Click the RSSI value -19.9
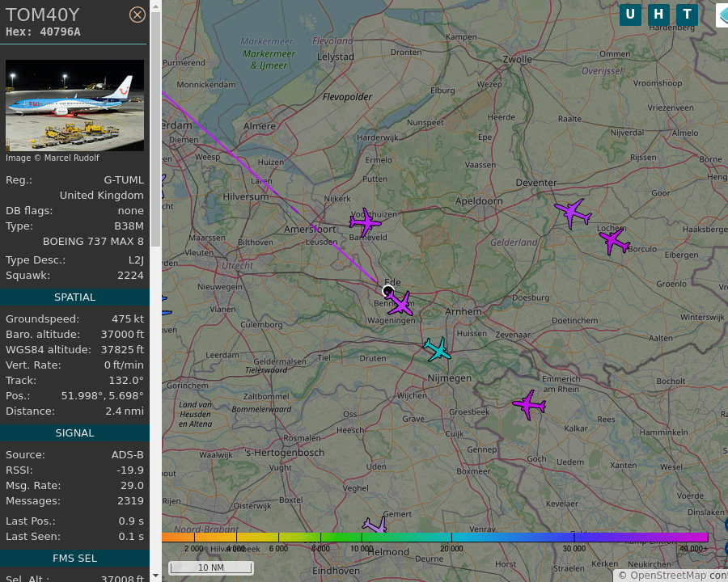This screenshot has width=728, height=582. click(130, 470)
